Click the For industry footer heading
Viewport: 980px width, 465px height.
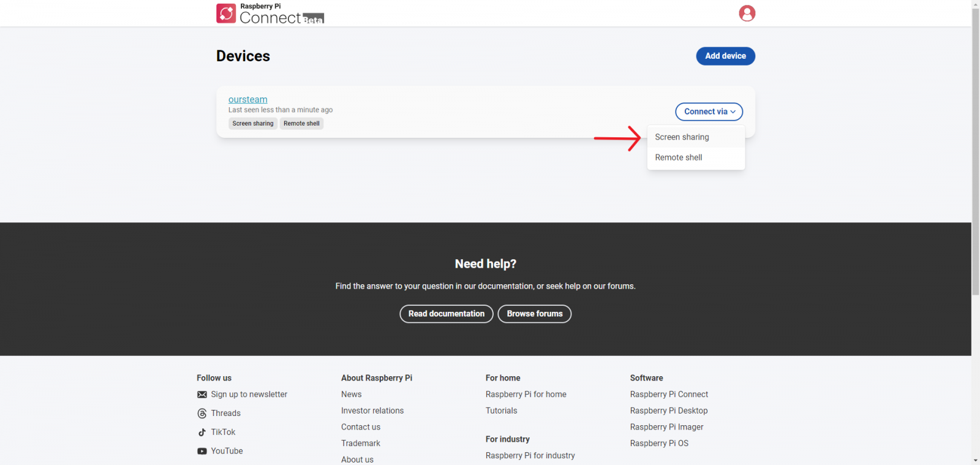click(508, 439)
